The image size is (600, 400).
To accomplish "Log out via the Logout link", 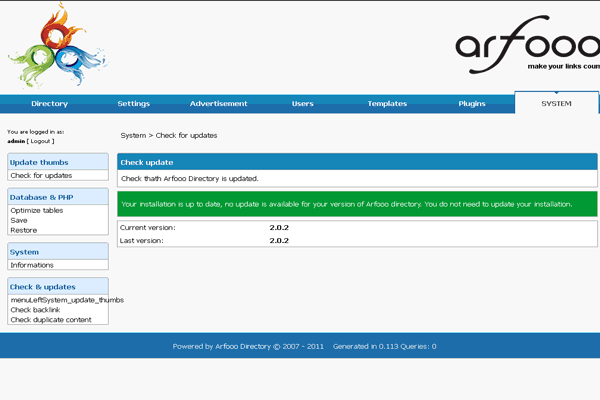I will (41, 141).
